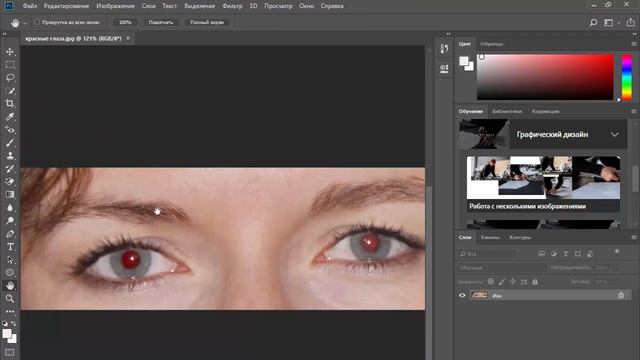640x360 pixels.
Task: Open the Слои menu in menu bar
Action: [x=149, y=6]
